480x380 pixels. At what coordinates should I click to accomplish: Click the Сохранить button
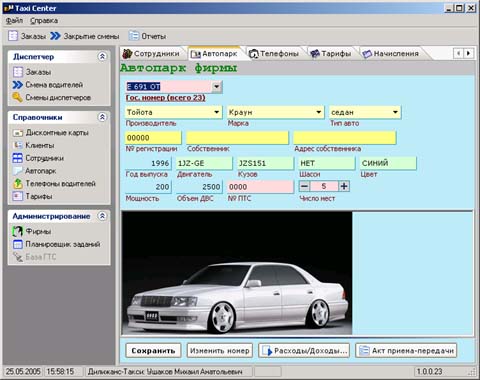coord(153,351)
